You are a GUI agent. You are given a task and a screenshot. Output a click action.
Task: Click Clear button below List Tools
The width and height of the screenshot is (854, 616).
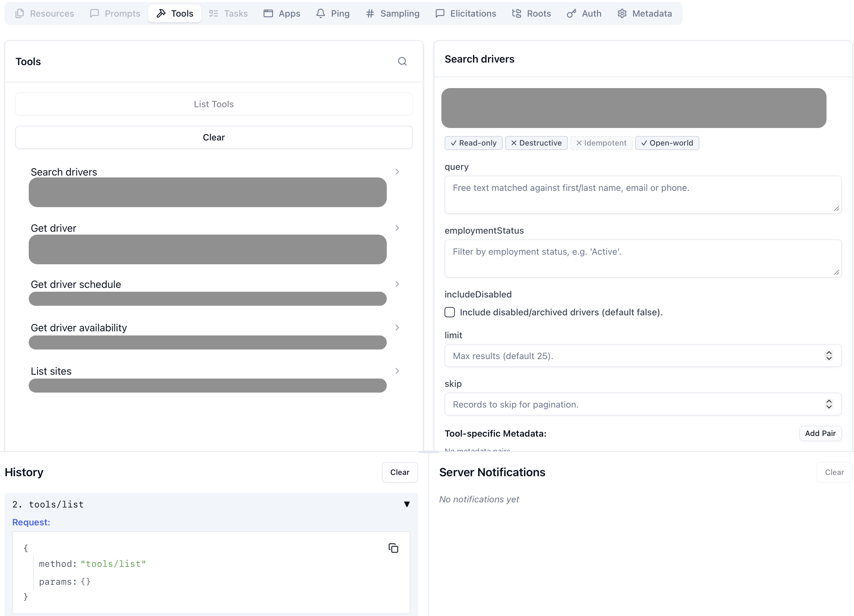[x=214, y=137]
